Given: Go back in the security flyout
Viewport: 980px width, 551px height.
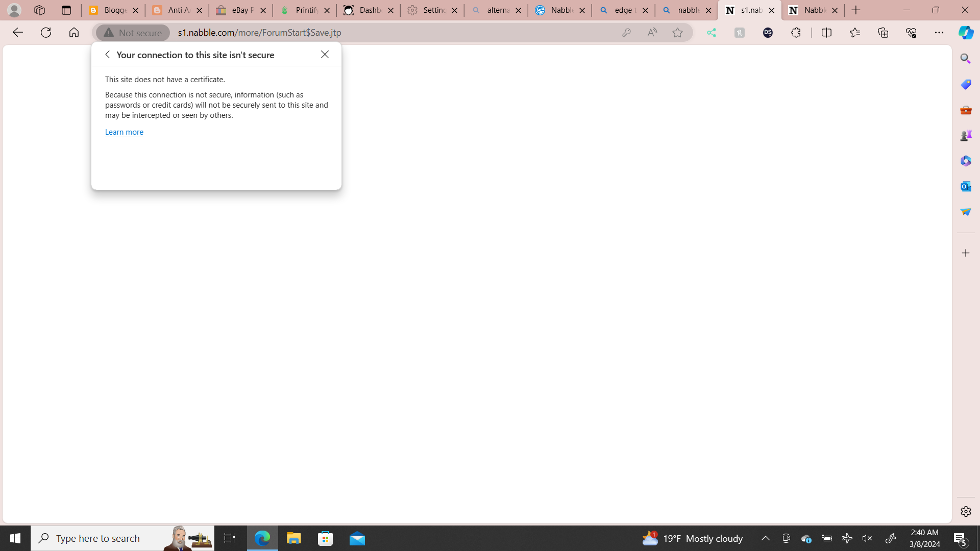Looking at the screenshot, I should coord(107,55).
